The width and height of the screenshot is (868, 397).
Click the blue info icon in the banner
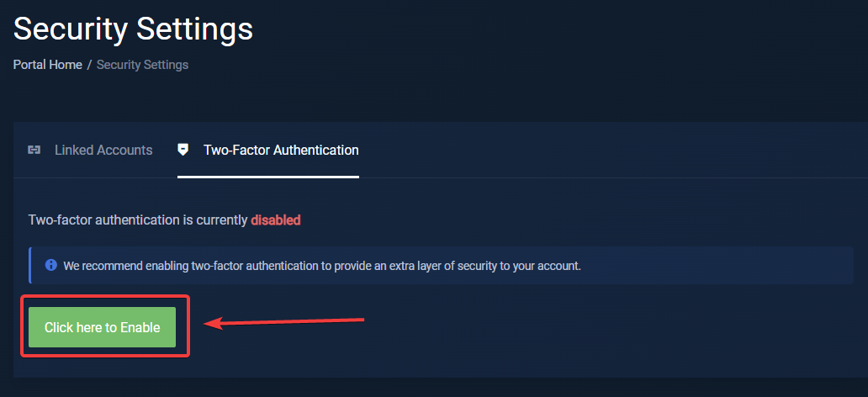point(50,265)
